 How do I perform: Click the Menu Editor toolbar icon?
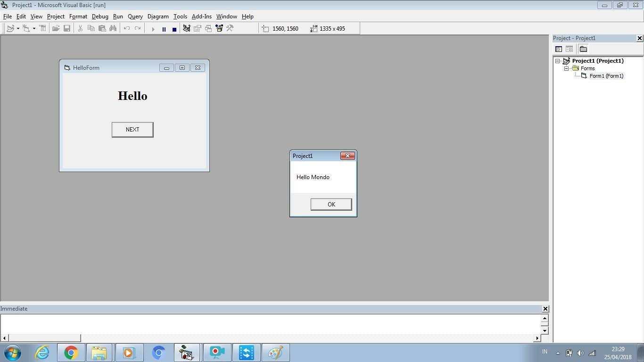42,29
